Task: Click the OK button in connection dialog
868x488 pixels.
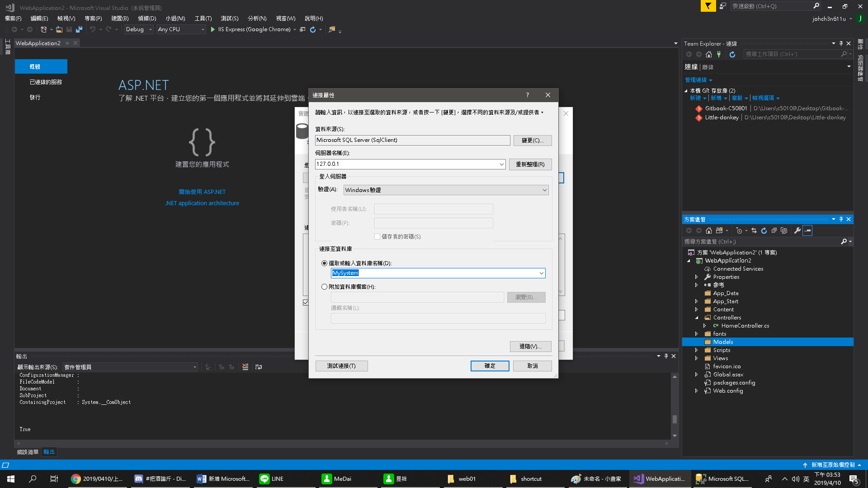Action: point(490,366)
